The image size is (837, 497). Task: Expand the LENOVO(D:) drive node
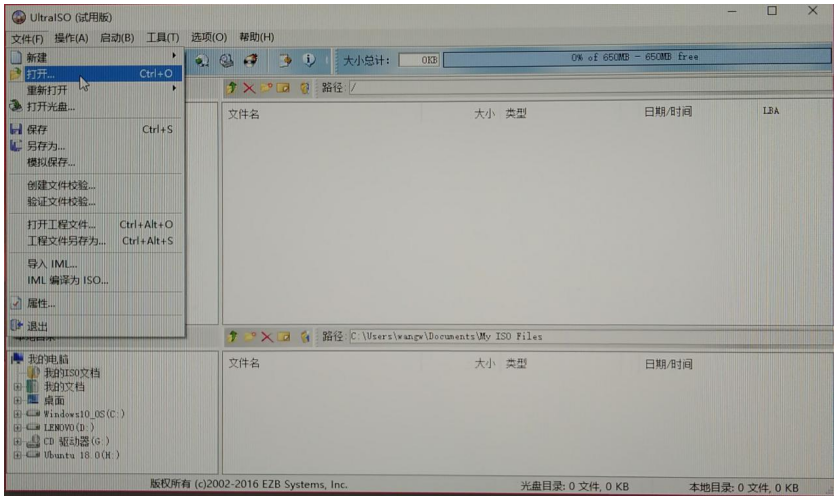click(x=17, y=428)
